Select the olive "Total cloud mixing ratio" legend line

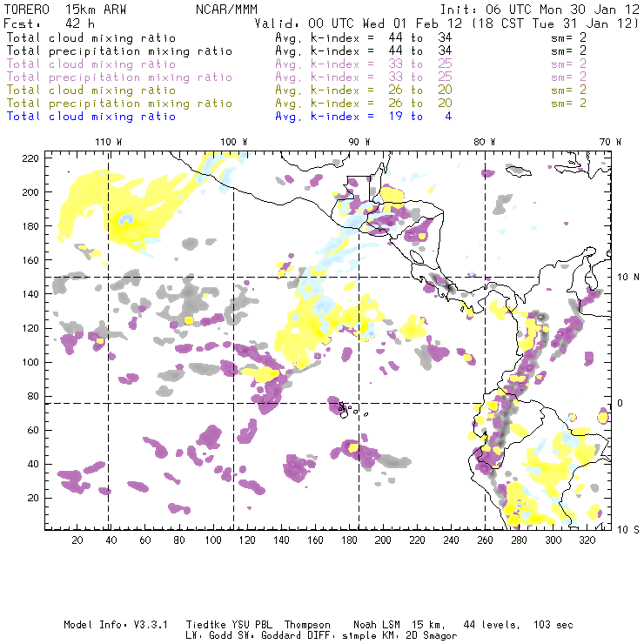pyautogui.click(x=91, y=91)
